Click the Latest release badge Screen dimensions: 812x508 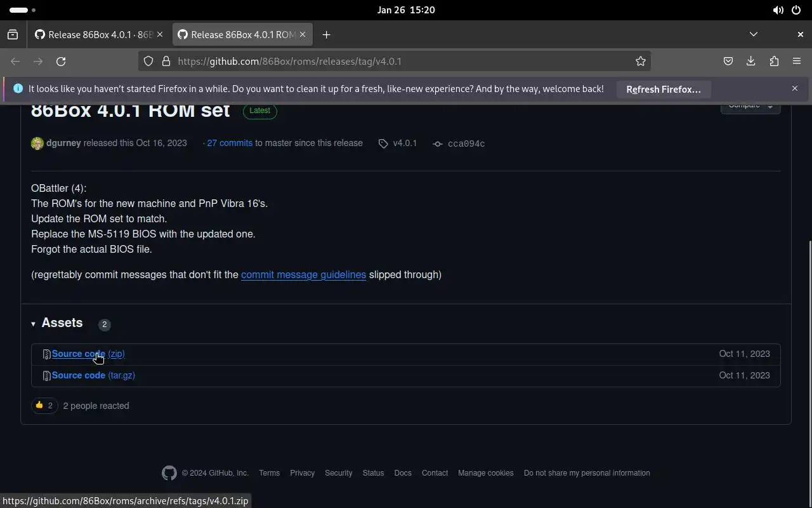259,110
